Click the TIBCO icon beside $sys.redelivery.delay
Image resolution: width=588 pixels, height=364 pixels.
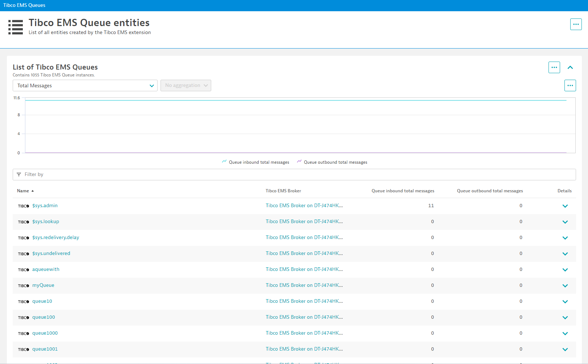(24, 238)
